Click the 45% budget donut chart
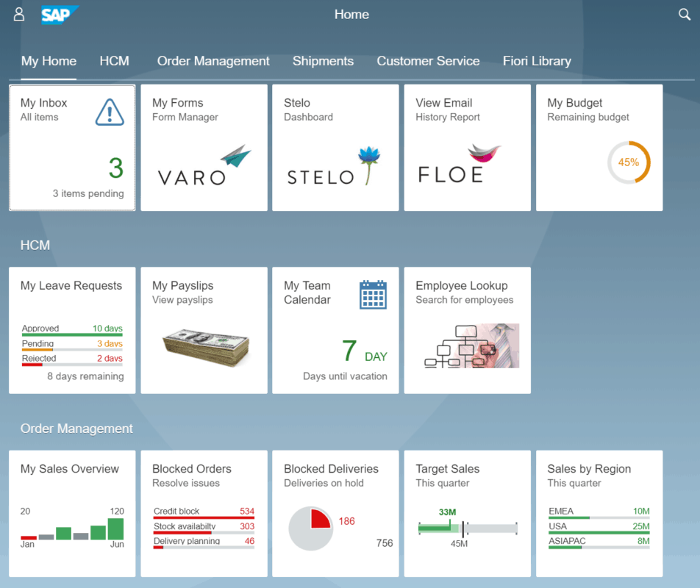The height and width of the screenshot is (588, 700). pos(629,162)
